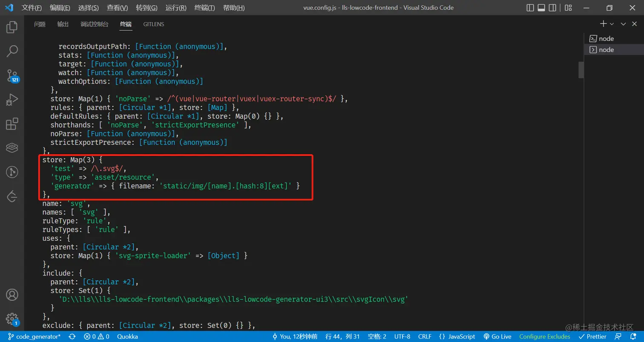
Task: Open the 查看(V) menu
Action: [118, 8]
